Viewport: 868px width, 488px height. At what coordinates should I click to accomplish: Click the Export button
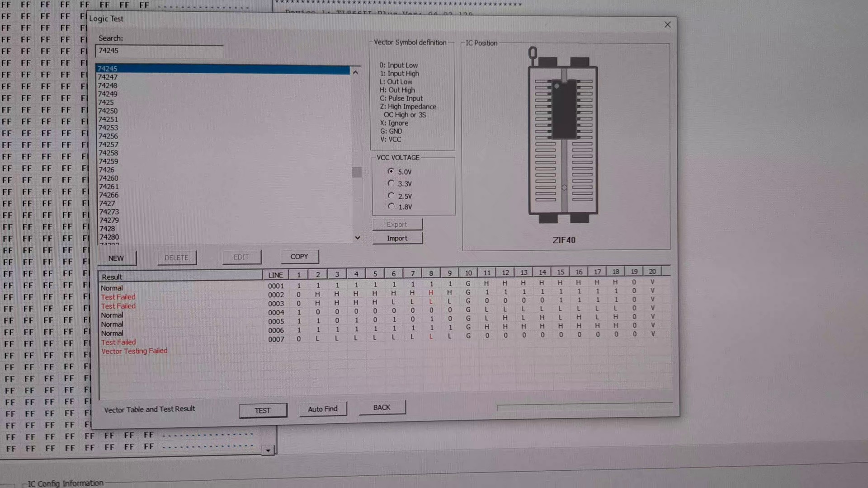[397, 225]
